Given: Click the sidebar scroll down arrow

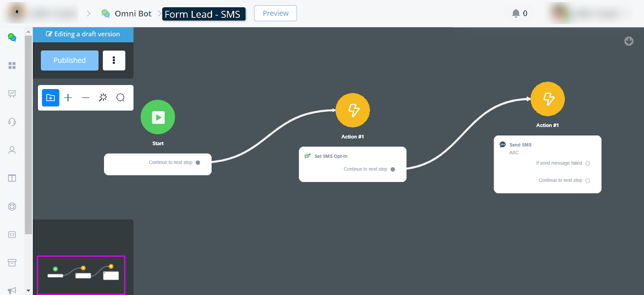Looking at the screenshot, I should [28, 290].
